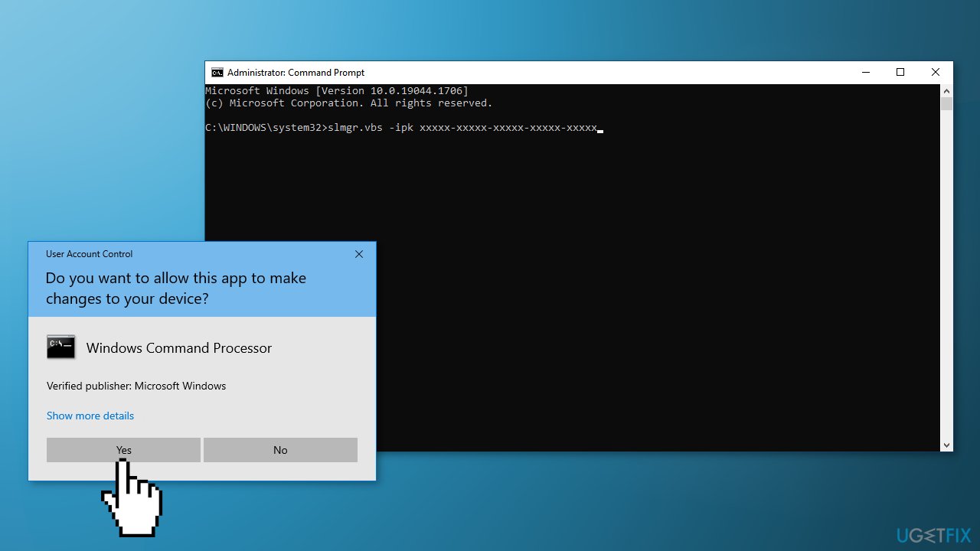
Task: Click the UAC dialog blue header text
Action: coord(175,289)
